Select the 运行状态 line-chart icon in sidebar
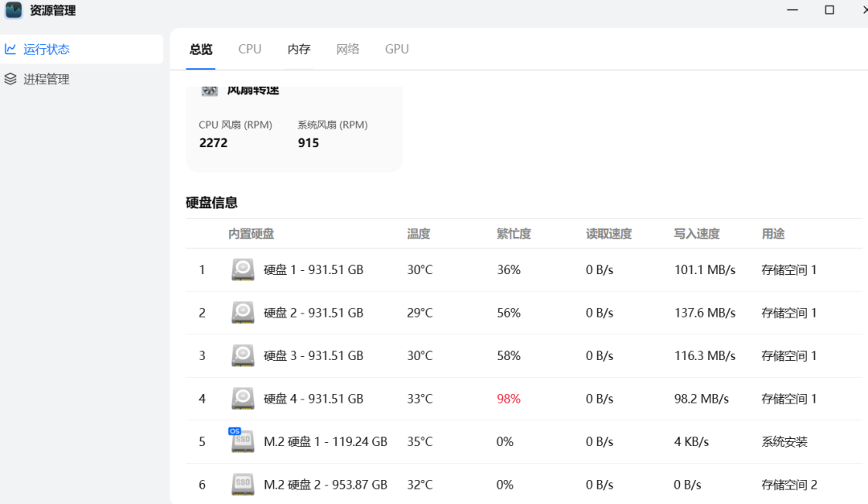The width and height of the screenshot is (868, 504). (x=10, y=48)
